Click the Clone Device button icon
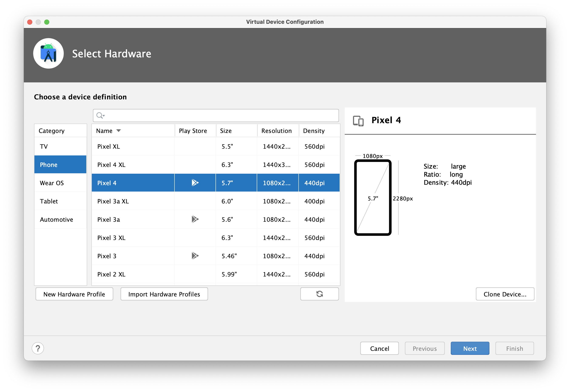570x392 pixels. tap(505, 294)
